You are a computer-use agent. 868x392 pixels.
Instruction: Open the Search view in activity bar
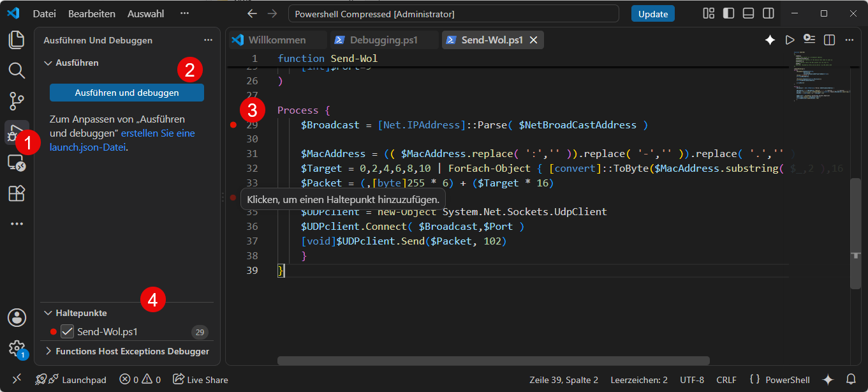17,70
